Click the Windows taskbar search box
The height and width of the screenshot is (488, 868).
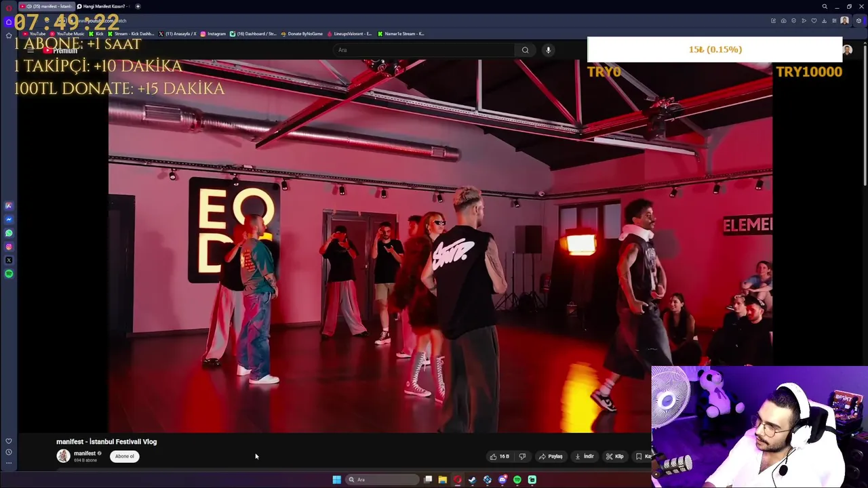[383, 480]
